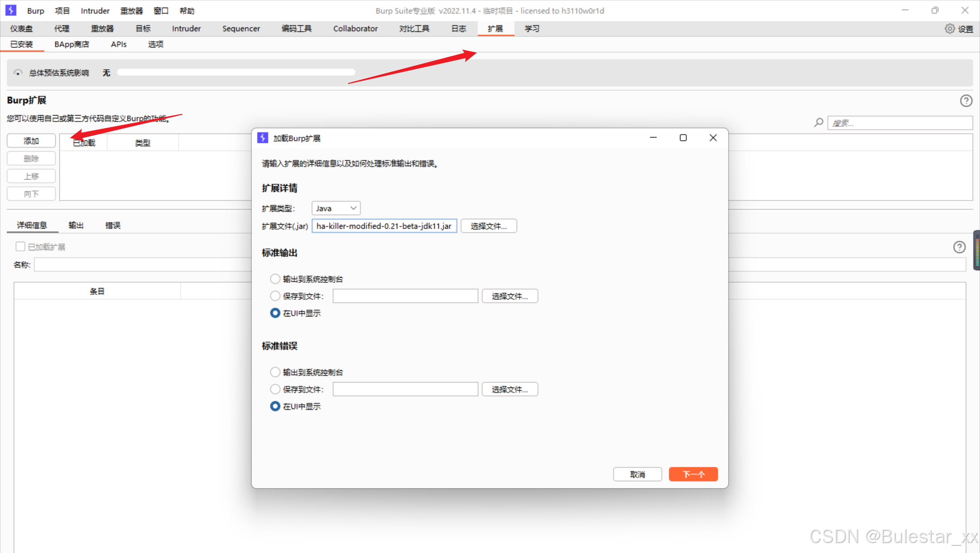Viewport: 980px width, 553px height.
Task: Click the search magnifier icon
Action: pyautogui.click(x=818, y=122)
